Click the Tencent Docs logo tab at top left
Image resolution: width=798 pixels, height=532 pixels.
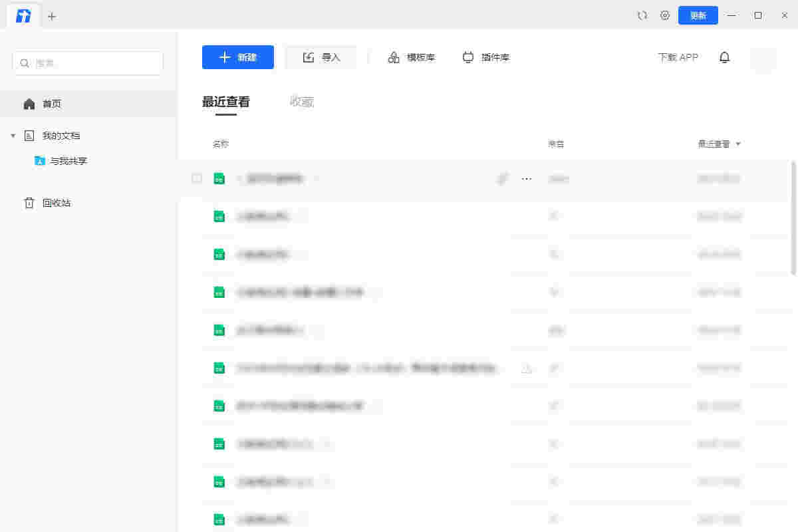click(23, 15)
